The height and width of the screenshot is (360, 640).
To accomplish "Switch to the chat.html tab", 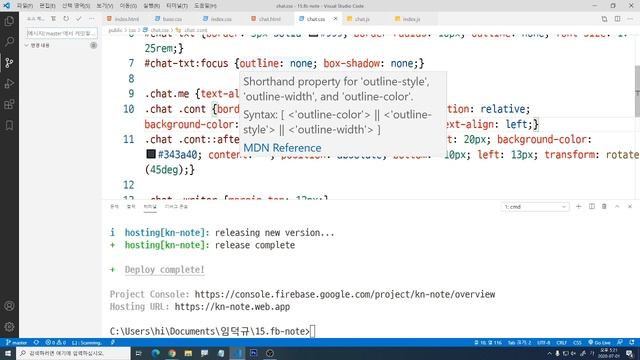I will click(266, 19).
